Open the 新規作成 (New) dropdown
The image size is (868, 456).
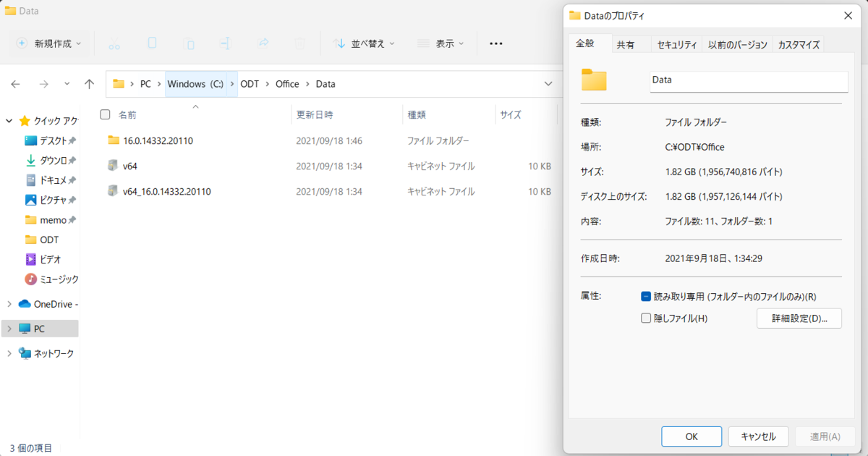tap(49, 43)
